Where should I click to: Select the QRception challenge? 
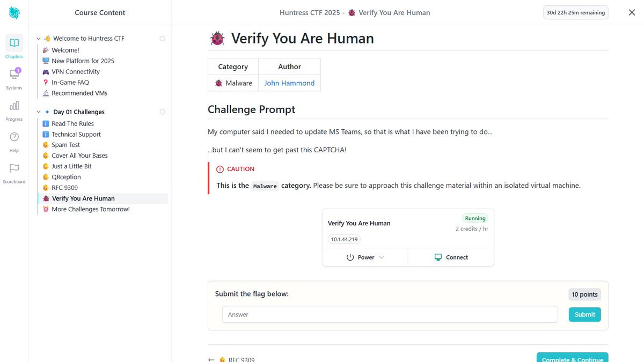click(x=66, y=177)
